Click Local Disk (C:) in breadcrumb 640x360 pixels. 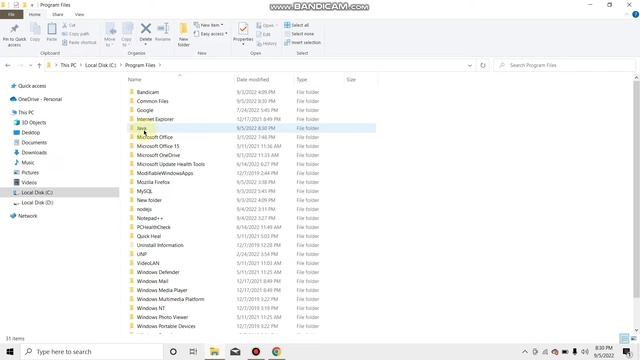[x=100, y=65]
